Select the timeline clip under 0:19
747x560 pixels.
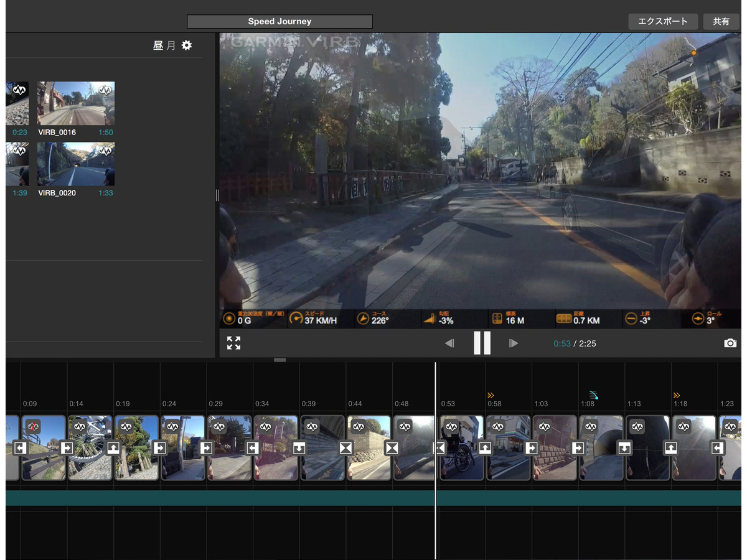point(136,448)
